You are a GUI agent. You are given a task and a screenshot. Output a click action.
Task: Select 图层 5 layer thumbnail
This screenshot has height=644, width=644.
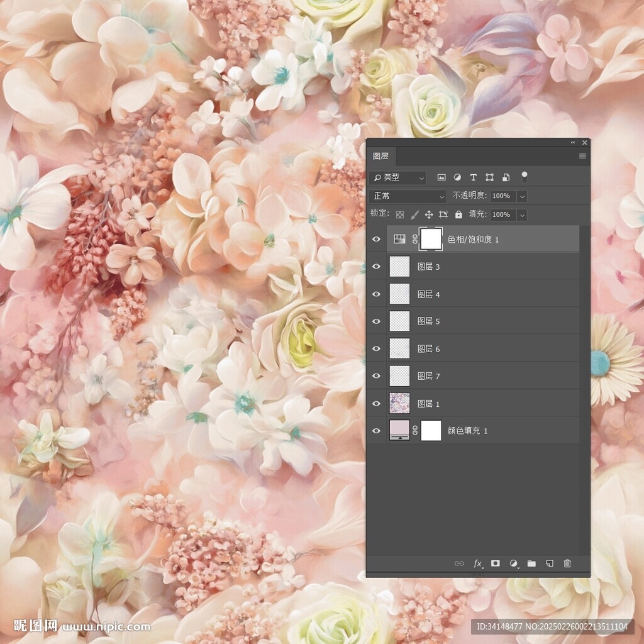[399, 321]
